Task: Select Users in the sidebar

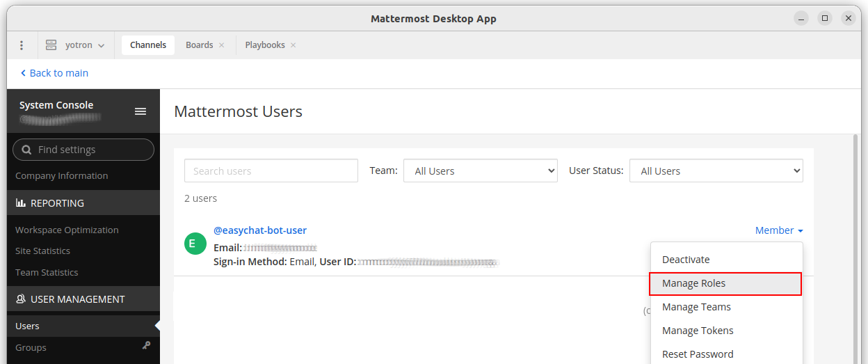Action: pos(83,326)
